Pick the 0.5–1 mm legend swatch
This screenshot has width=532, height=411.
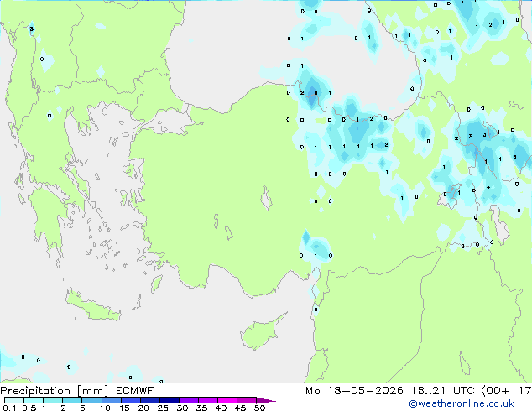[34, 400]
